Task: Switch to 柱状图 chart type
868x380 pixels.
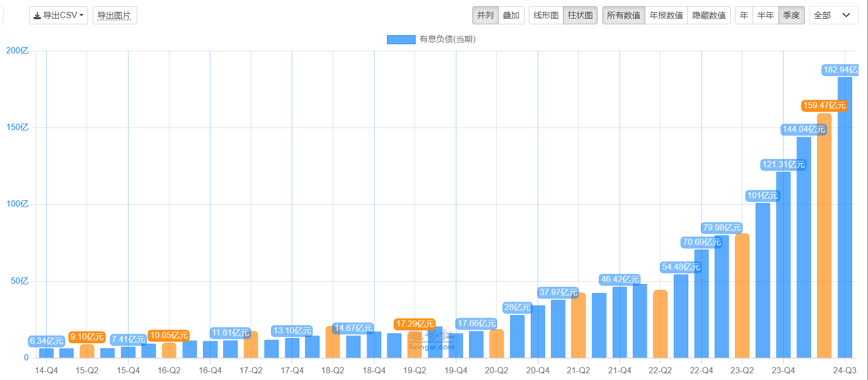Action: pos(580,16)
